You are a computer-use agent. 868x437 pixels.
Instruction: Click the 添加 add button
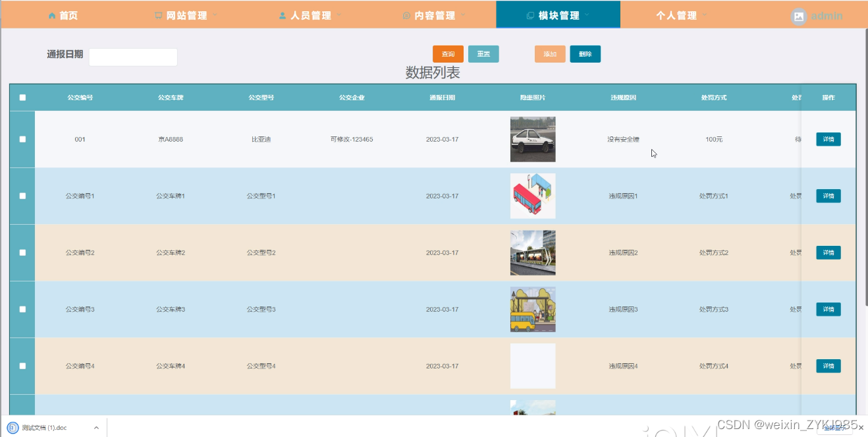click(550, 54)
